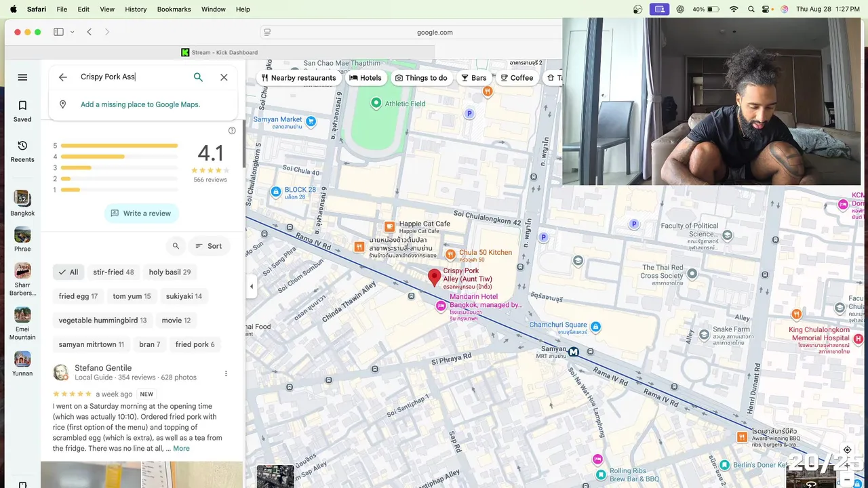Select the sukiyaki 14 filter chip
Viewport: 868px width, 488px height.
tap(184, 296)
